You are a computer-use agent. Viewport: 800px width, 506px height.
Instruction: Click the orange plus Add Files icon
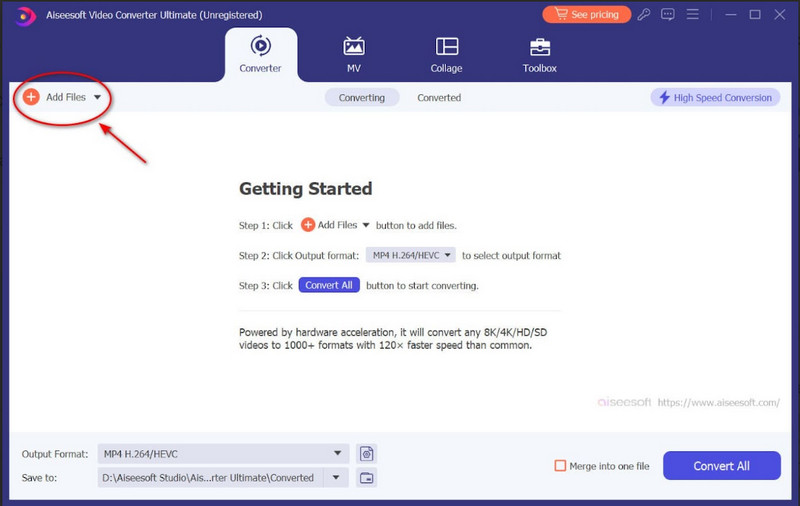coord(31,97)
